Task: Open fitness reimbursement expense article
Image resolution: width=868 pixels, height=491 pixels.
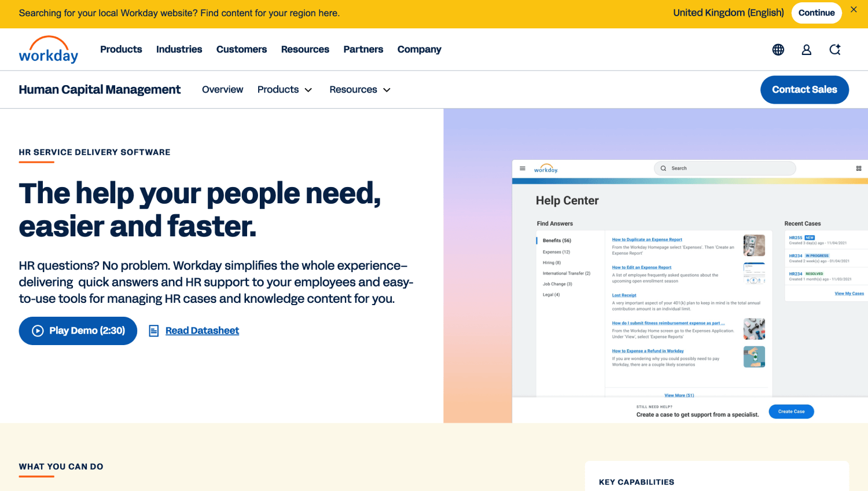Action: tap(668, 323)
